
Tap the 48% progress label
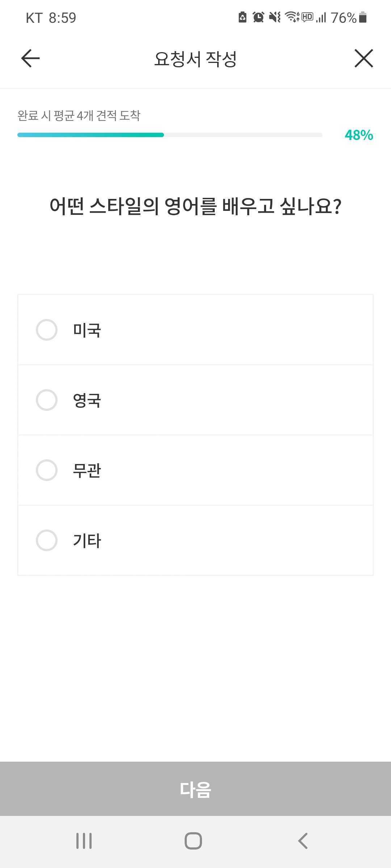tap(359, 135)
